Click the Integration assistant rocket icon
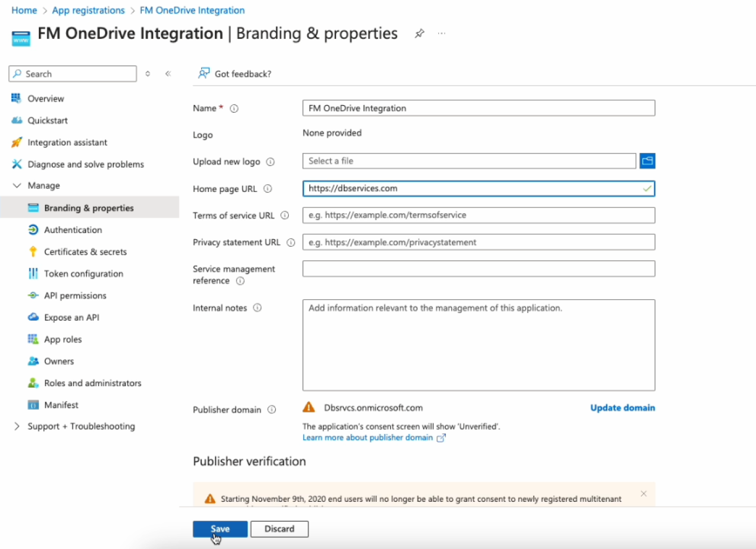Screen dimensions: 756x549 [x=17, y=142]
